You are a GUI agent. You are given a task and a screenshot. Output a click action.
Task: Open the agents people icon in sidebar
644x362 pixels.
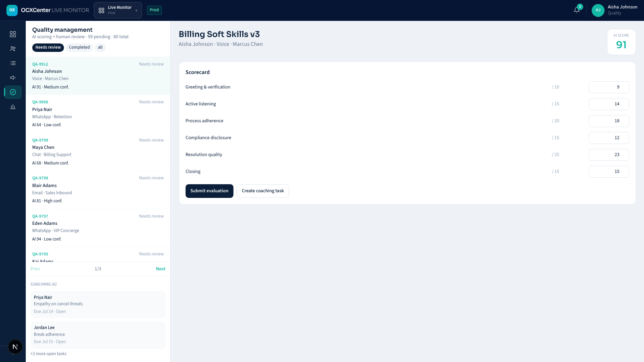13,49
